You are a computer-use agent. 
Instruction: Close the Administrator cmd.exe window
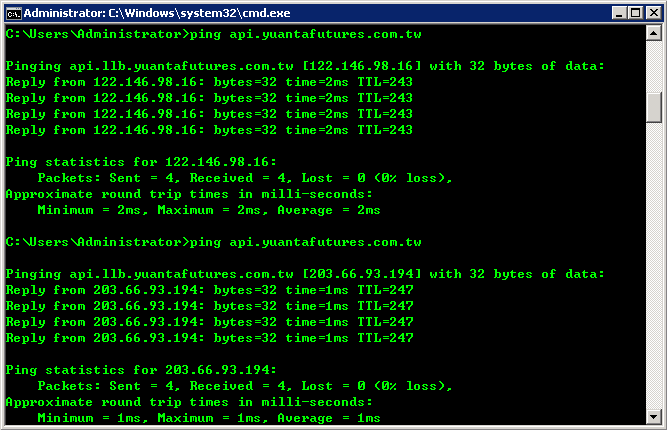653,13
